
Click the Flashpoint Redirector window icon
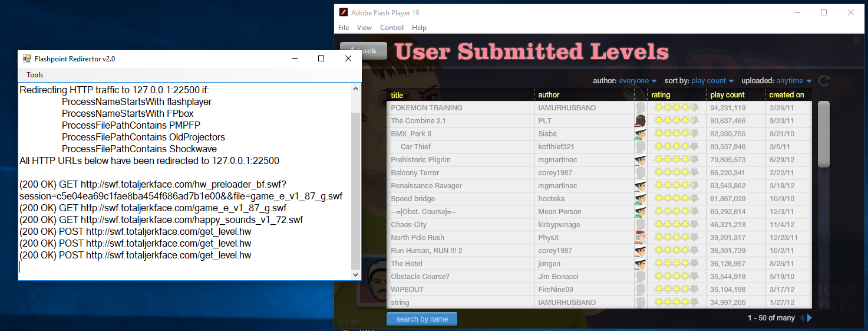27,59
